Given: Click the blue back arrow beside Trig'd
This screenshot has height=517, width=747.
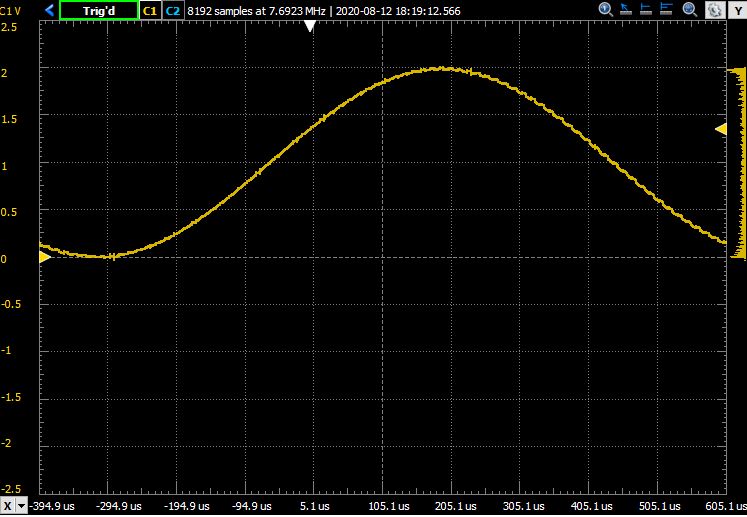Looking at the screenshot, I should [49, 10].
